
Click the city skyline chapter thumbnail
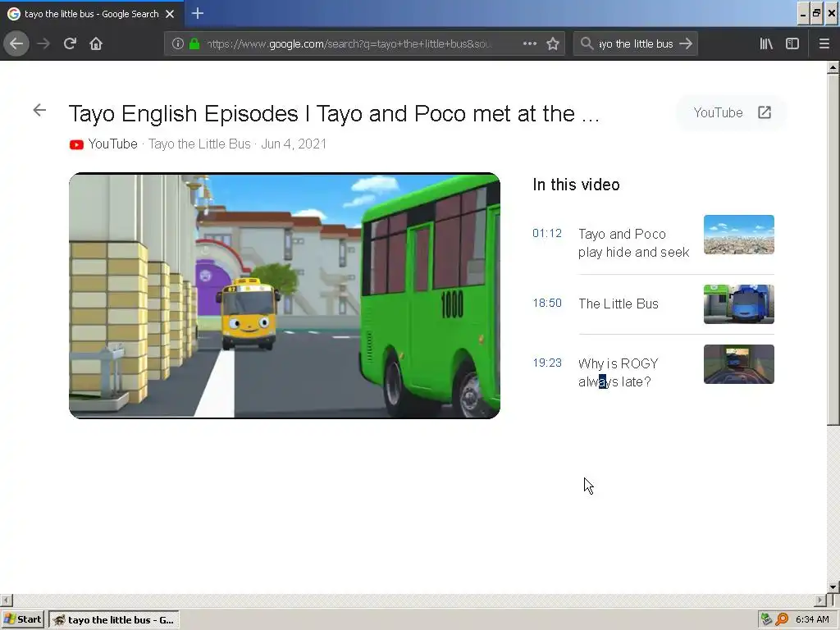coord(739,235)
